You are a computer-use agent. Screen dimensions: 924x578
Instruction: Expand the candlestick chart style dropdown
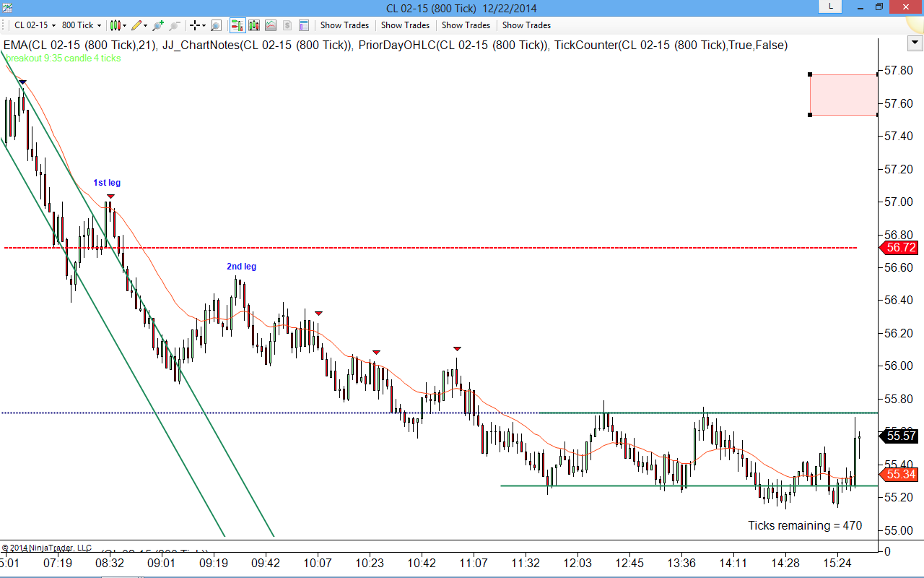[118, 25]
